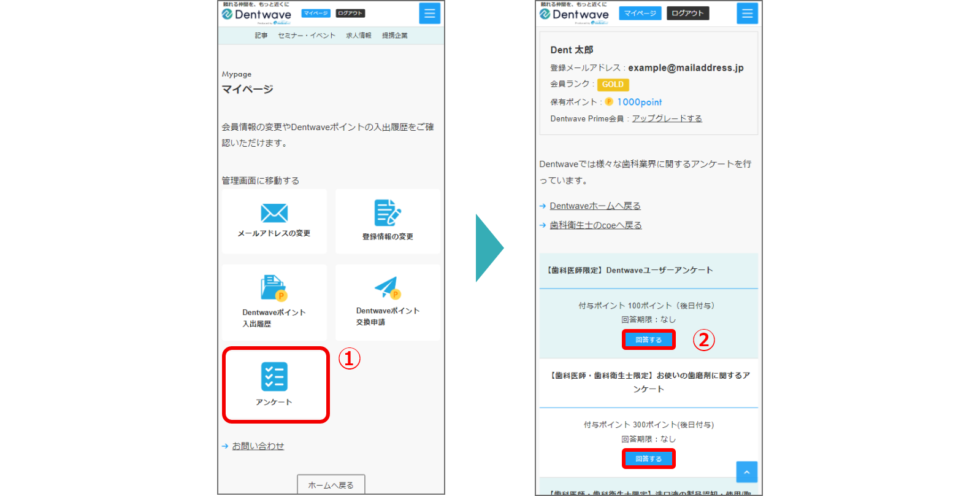
Task: Open 登録情報の変更 document-edit icon
Action: (388, 213)
